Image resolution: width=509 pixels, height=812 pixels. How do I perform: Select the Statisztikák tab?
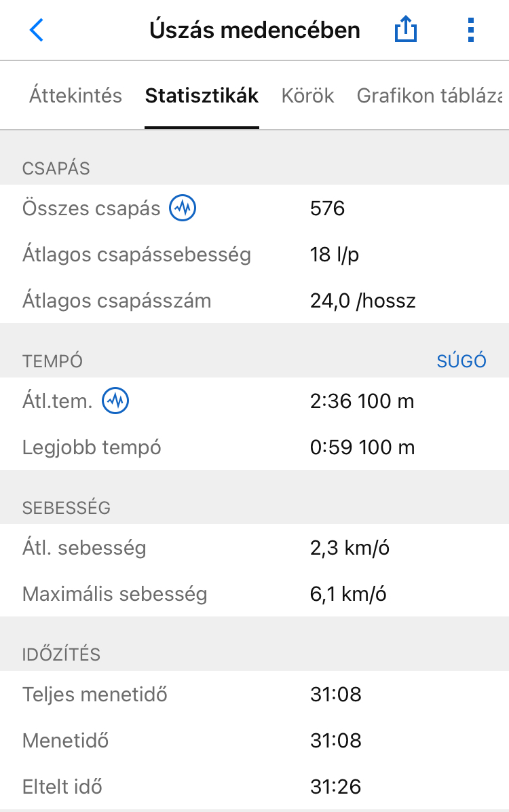202,96
